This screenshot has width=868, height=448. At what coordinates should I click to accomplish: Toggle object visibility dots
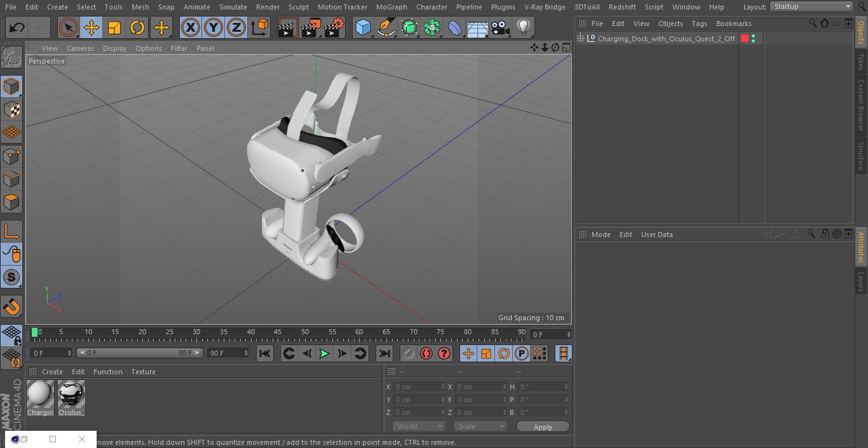tap(754, 39)
